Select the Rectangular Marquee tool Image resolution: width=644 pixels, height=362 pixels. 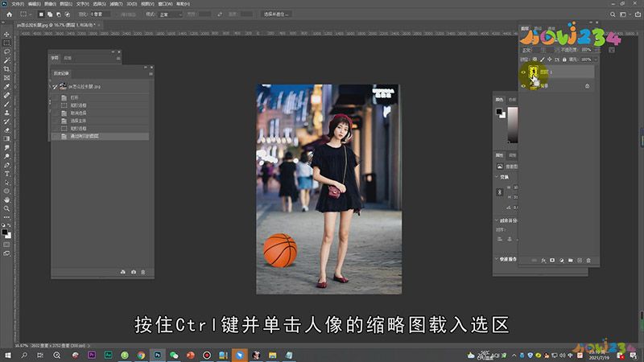pos(6,43)
